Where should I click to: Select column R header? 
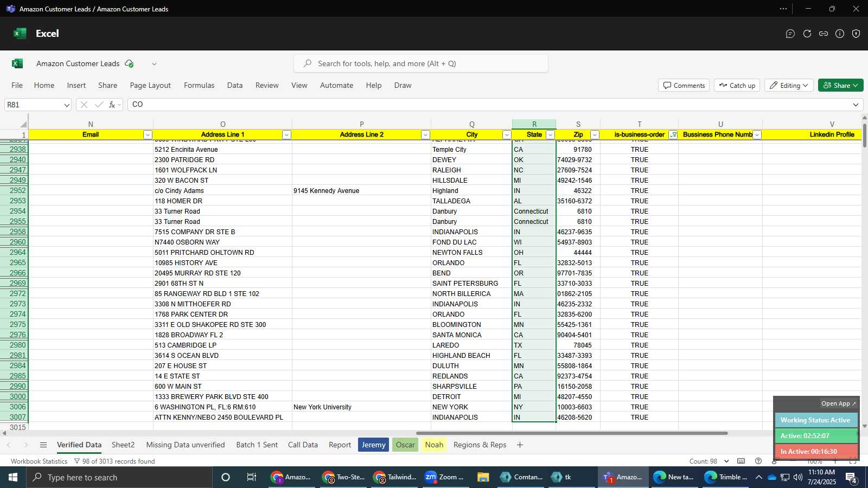[x=534, y=124]
